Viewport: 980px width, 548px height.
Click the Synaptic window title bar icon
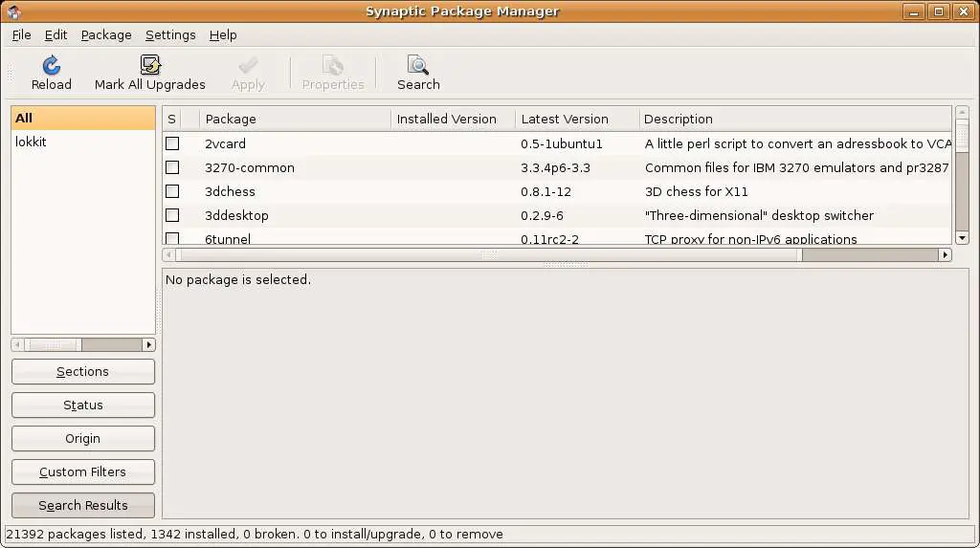13,11
